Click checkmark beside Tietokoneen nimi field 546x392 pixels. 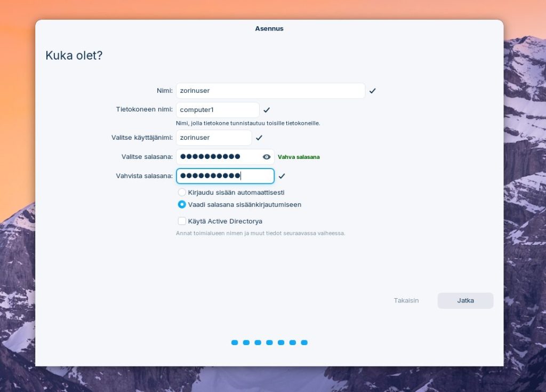pos(267,110)
